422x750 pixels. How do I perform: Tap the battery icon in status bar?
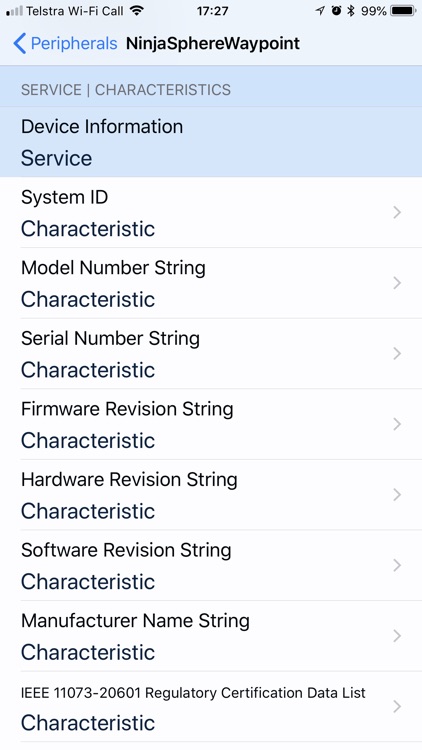click(x=403, y=11)
